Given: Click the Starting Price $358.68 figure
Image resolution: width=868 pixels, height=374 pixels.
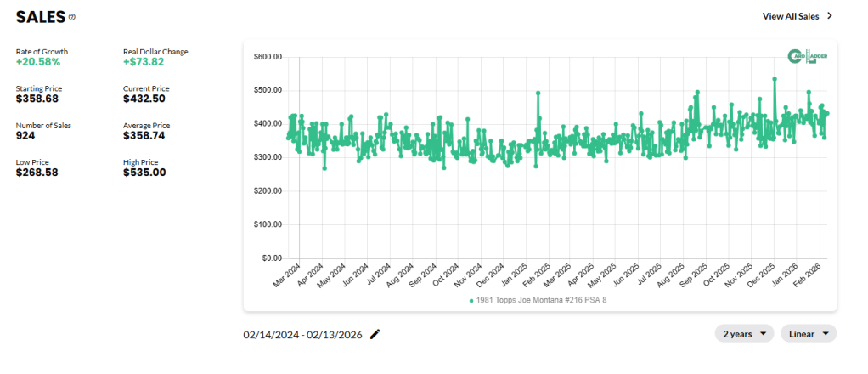Looking at the screenshot, I should point(38,99).
